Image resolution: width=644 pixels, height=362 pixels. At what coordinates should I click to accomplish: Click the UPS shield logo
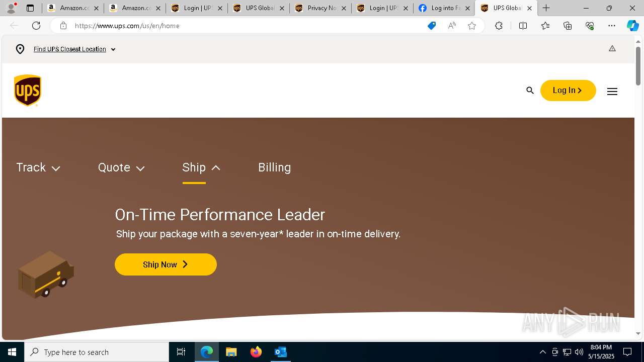point(28,90)
